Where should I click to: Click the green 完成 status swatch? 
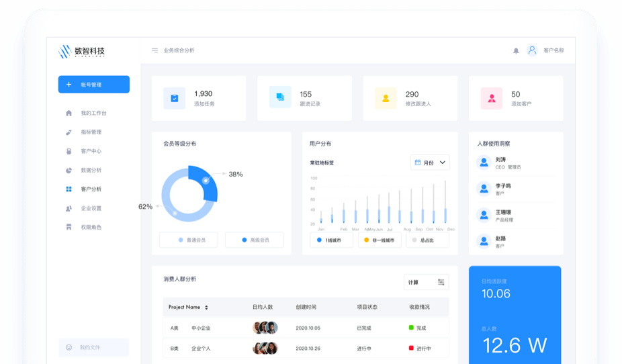coord(411,328)
